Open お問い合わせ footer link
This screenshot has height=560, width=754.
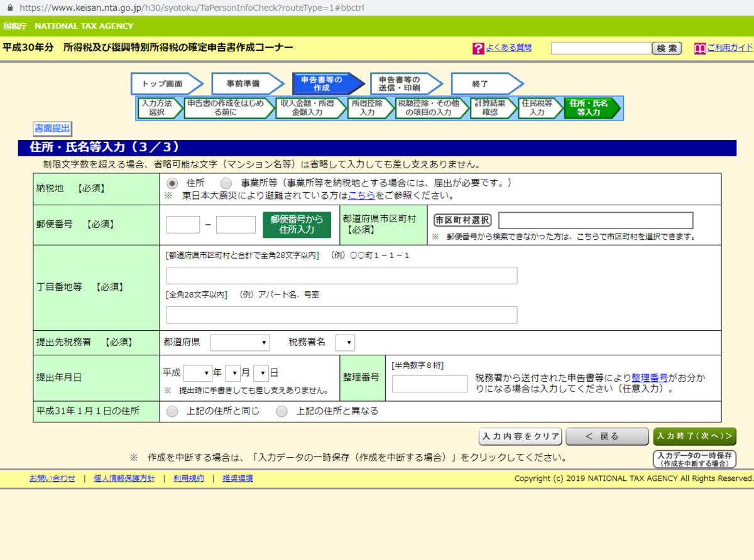point(52,478)
